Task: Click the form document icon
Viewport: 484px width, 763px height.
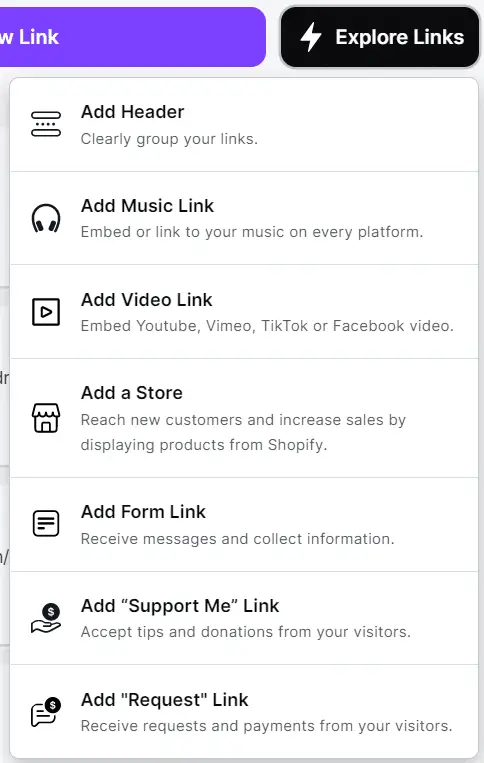Action: pos(46,524)
